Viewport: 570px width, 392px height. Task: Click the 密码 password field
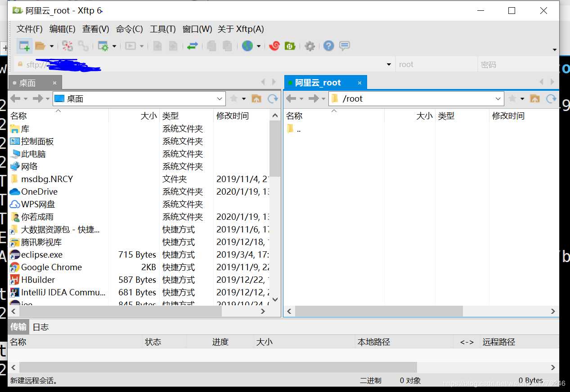coord(517,64)
